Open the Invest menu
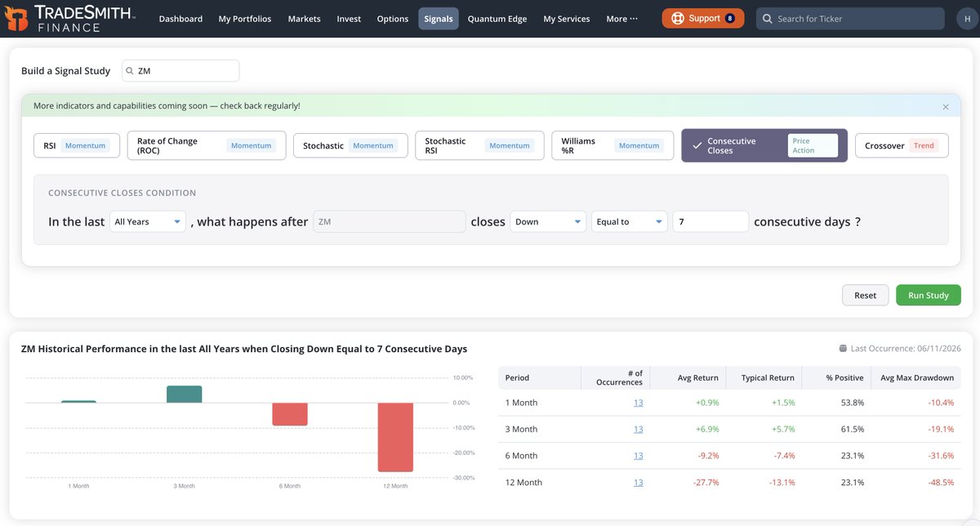 (x=349, y=19)
